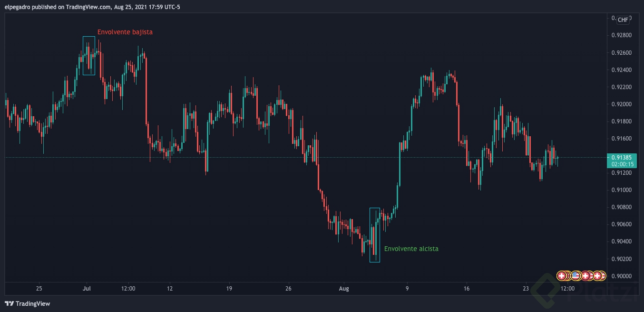Screen dimensions: 644x312
Task: Click the leftmost Swiss flag icon
Action: (x=561, y=275)
